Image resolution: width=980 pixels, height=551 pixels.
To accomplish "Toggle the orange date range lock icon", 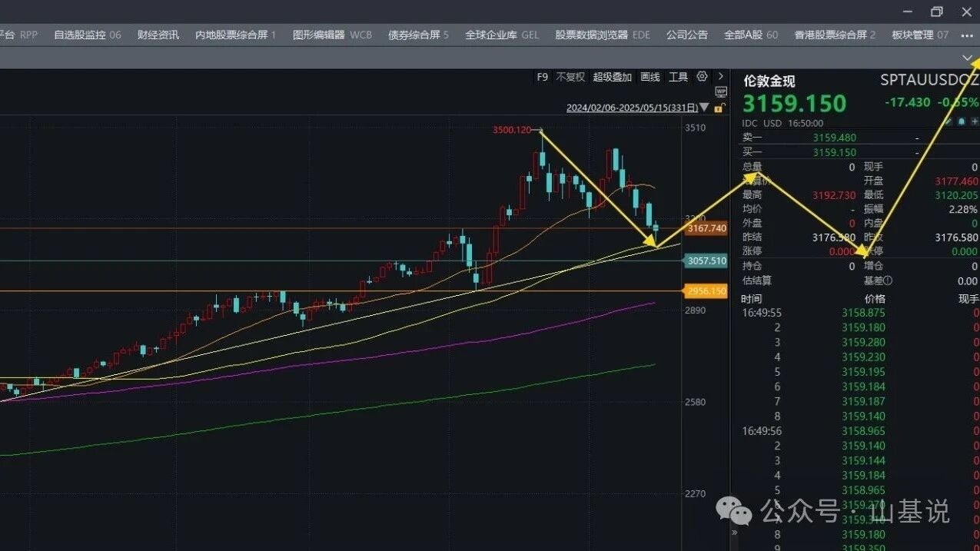I will 719,108.
